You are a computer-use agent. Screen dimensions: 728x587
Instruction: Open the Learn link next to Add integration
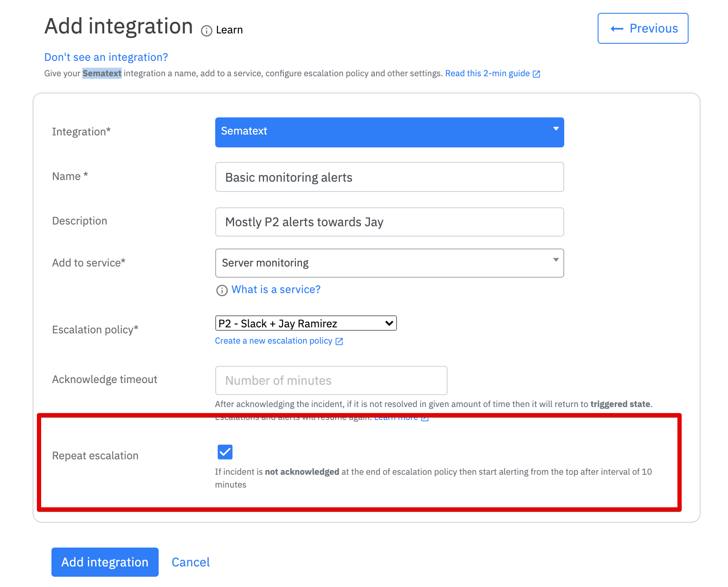pyautogui.click(x=229, y=30)
